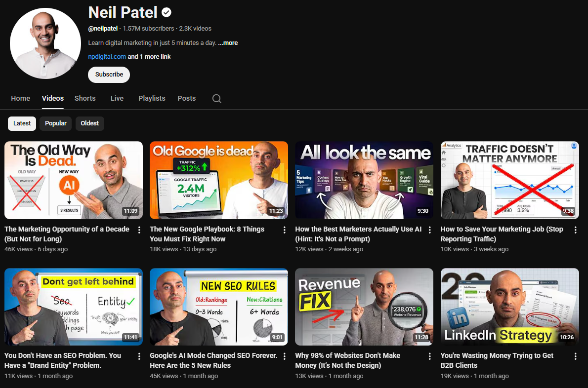Expand the 'and 1 more link' section

149,56
